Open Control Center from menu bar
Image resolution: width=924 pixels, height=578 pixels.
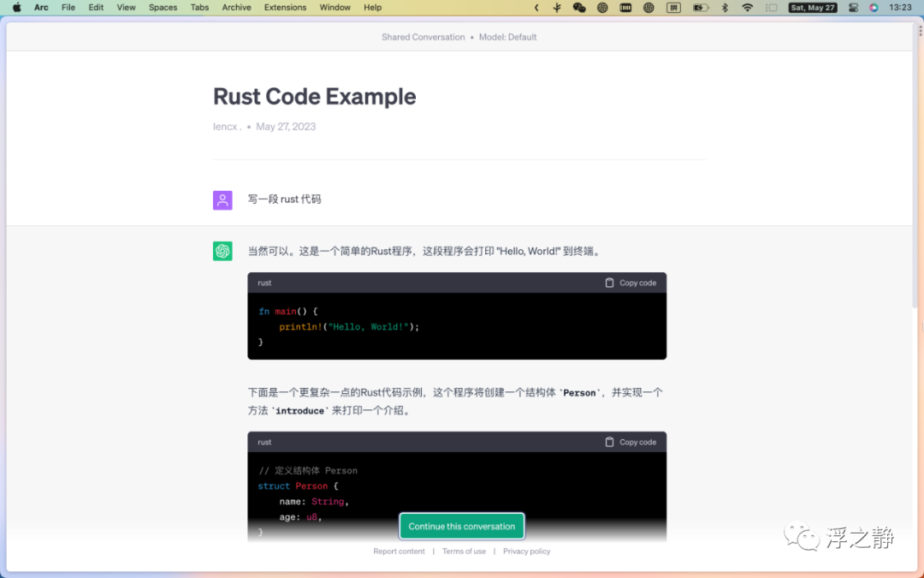tap(853, 8)
